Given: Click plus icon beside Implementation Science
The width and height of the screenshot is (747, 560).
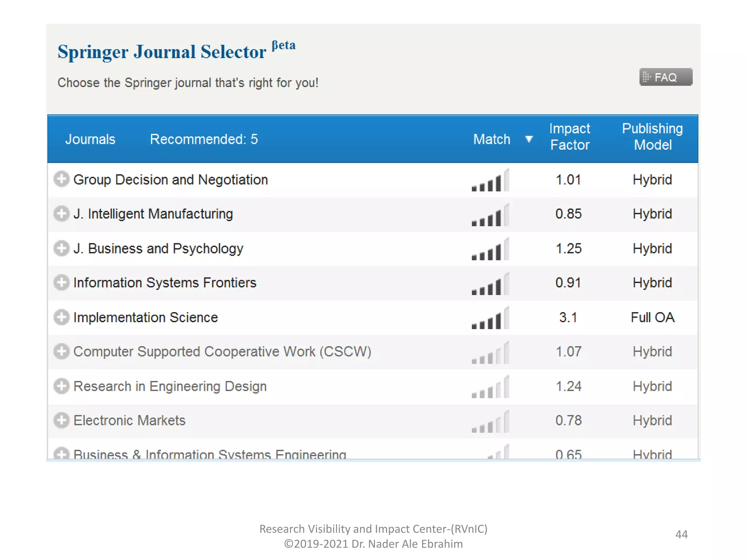Looking at the screenshot, I should click(61, 317).
